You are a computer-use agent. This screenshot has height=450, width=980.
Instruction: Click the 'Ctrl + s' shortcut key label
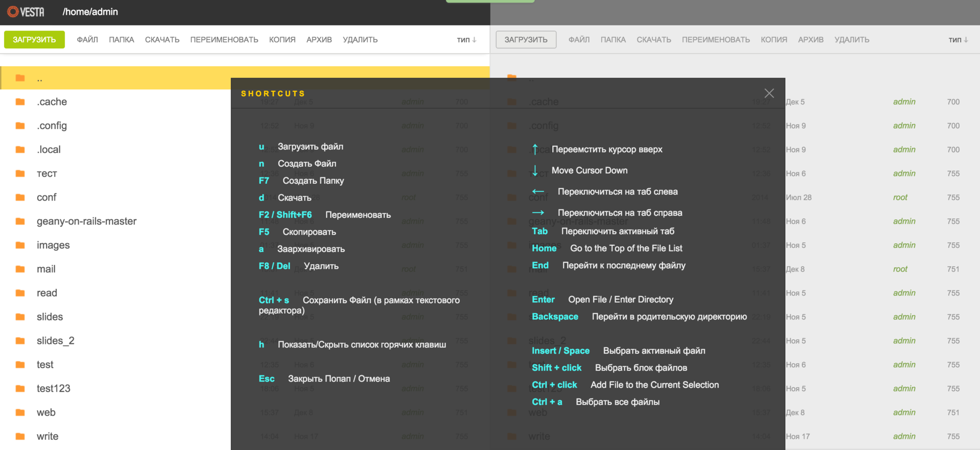(x=274, y=300)
